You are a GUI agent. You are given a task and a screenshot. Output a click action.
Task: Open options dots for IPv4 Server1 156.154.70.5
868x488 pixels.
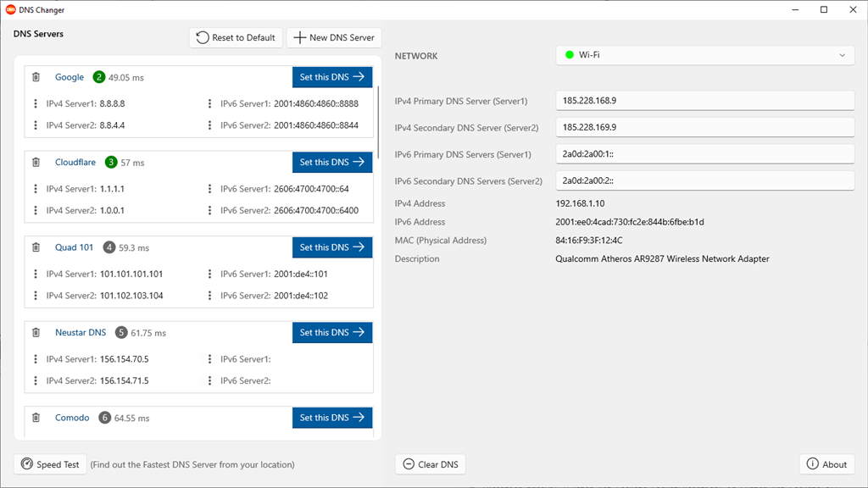[x=36, y=359]
